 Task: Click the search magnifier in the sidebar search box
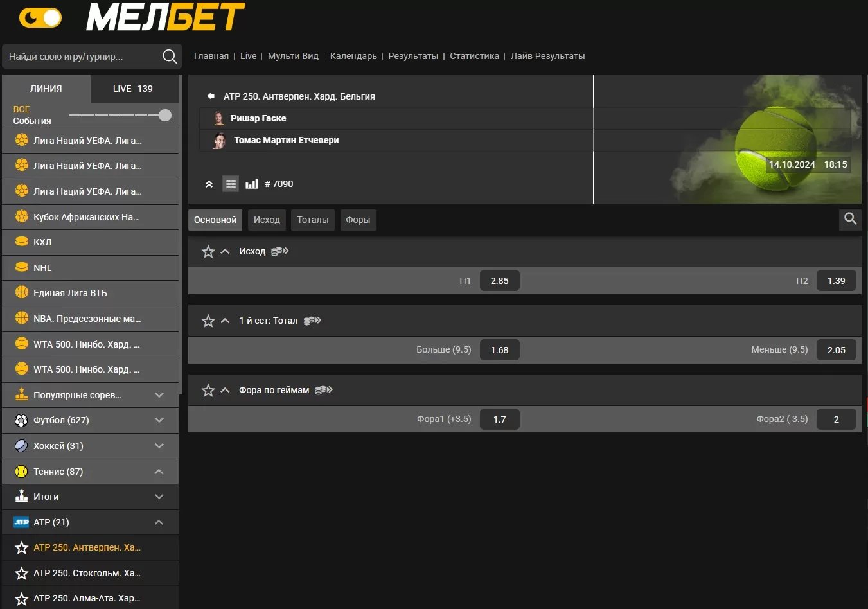170,57
